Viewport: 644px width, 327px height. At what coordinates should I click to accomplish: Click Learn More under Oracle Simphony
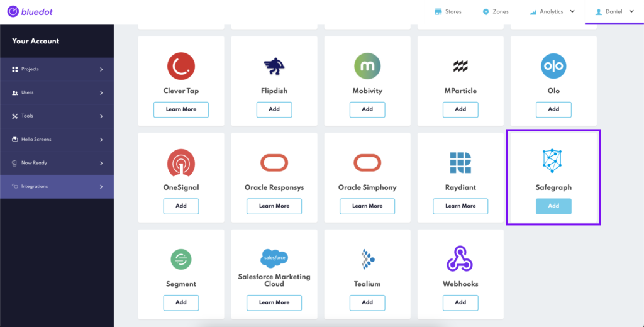367,206
